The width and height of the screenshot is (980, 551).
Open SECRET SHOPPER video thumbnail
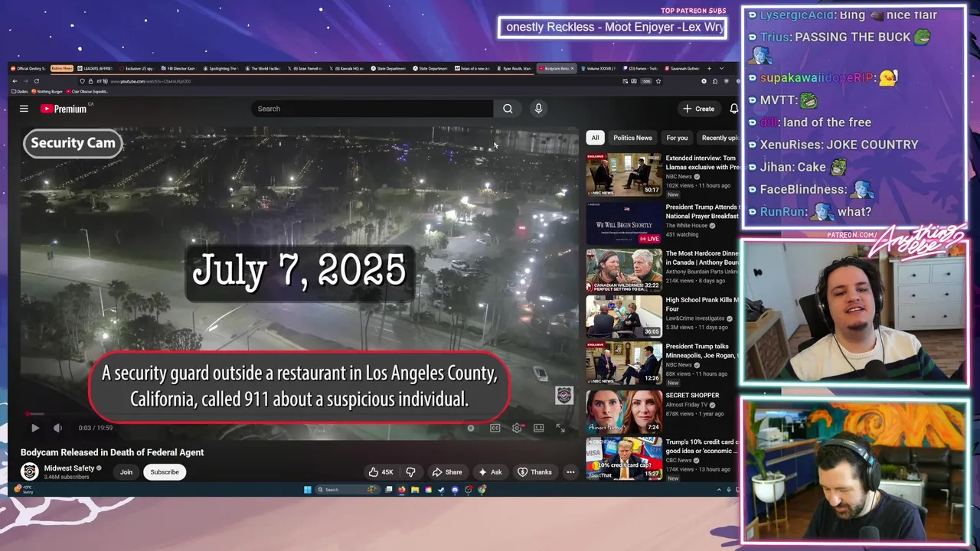[624, 411]
